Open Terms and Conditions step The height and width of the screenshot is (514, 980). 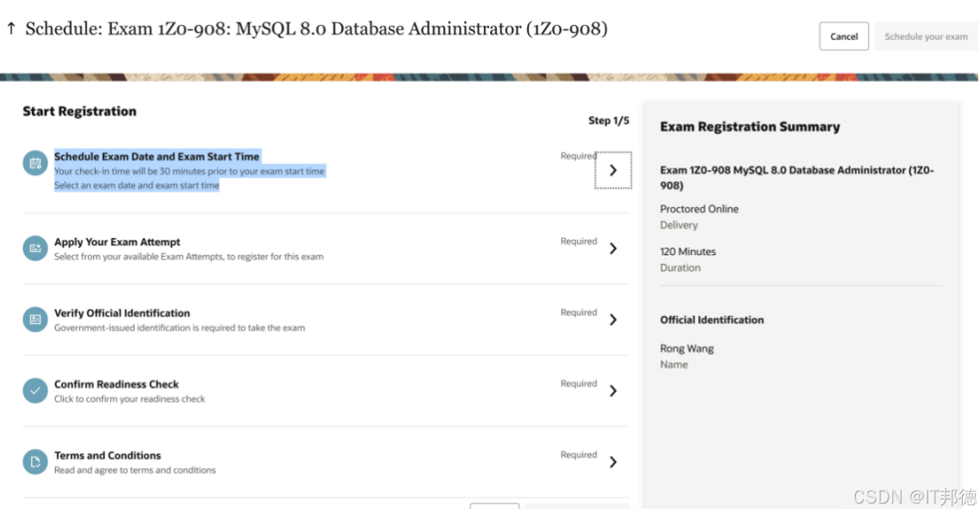[108, 455]
